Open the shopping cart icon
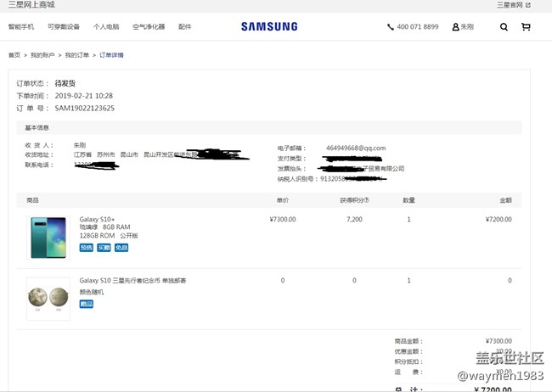The image size is (552, 392). pyautogui.click(x=526, y=27)
